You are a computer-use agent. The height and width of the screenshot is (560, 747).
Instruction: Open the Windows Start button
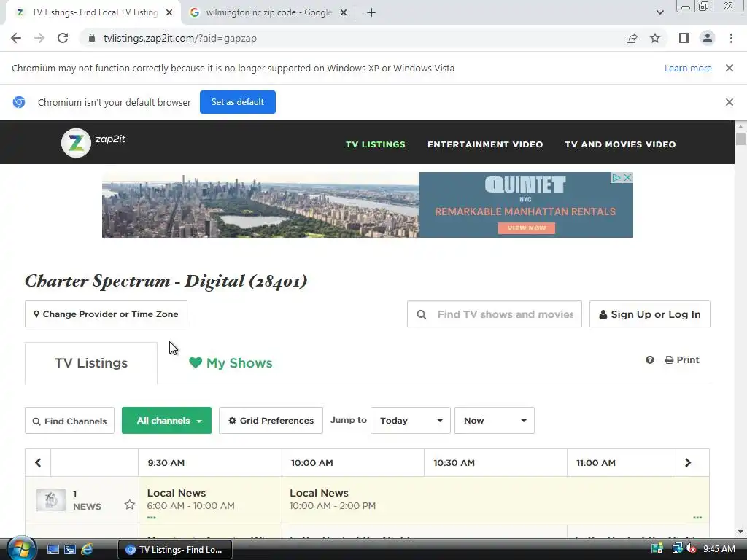[21, 549]
